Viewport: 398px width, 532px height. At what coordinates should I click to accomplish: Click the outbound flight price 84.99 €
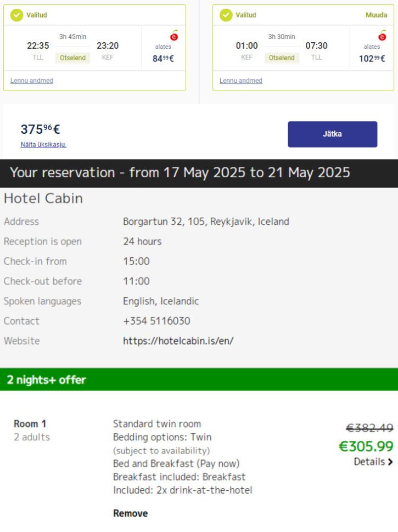[x=164, y=58]
